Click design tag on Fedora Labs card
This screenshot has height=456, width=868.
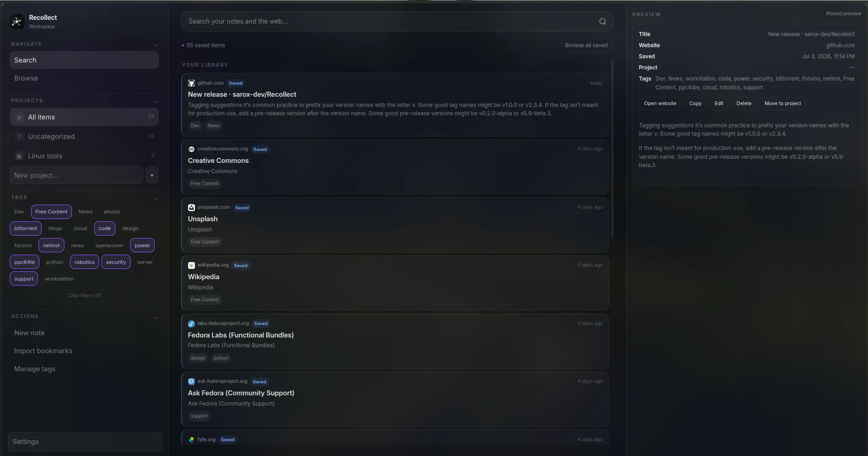coord(198,358)
